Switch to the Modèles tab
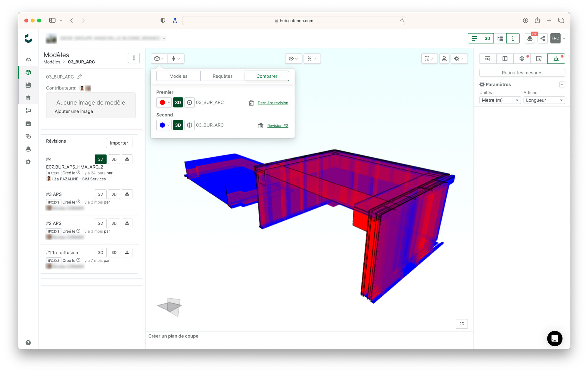588x373 pixels. point(178,76)
